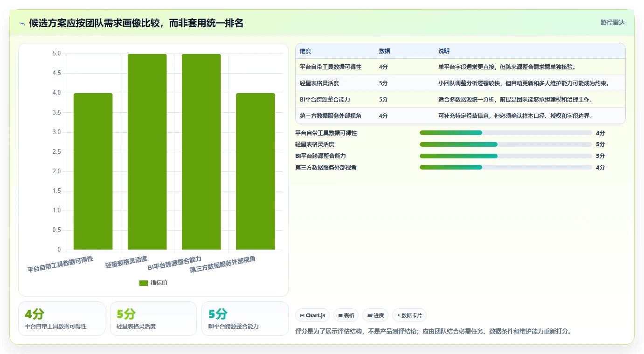Click the lightning icon beside the page title

pos(22,23)
